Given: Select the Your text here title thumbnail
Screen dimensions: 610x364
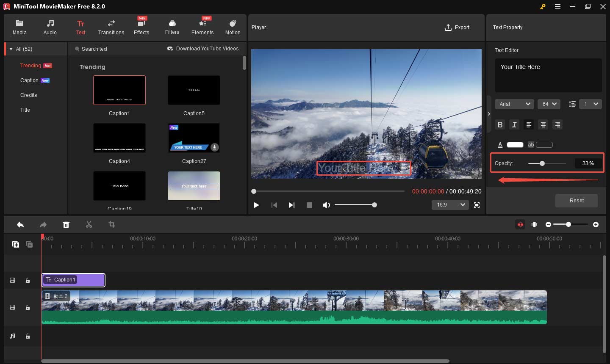Looking at the screenshot, I should click(194, 186).
